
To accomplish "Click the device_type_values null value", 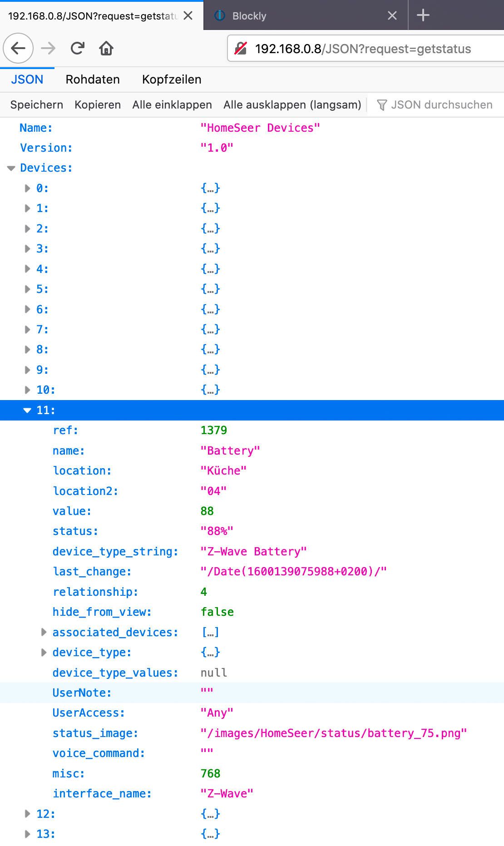I will coord(214,672).
